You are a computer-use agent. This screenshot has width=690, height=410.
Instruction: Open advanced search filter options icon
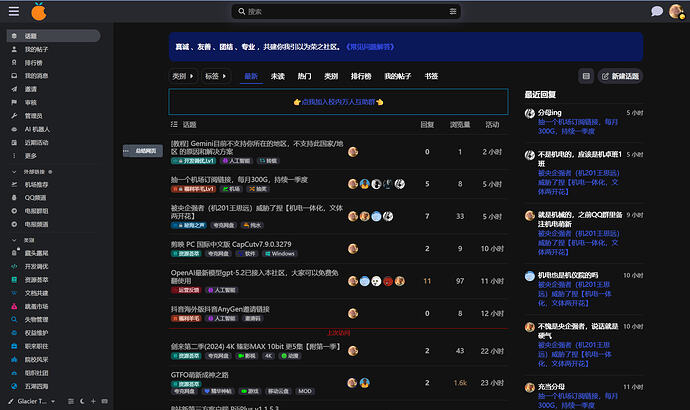(455, 12)
